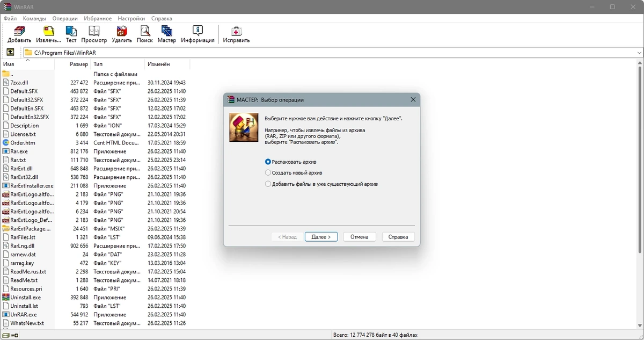Screen dimensions: 644x340
Task: Sort by the Тип column header
Action: pos(118,64)
